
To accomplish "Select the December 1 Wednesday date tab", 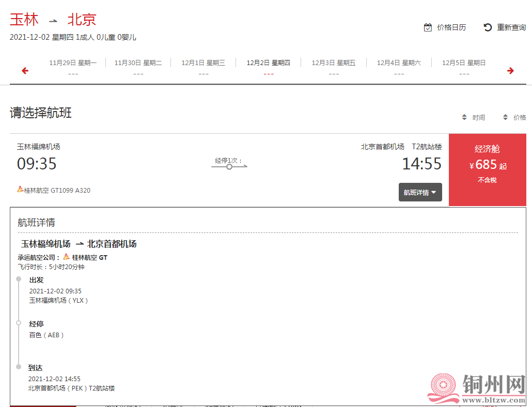I will pyautogui.click(x=203, y=68).
